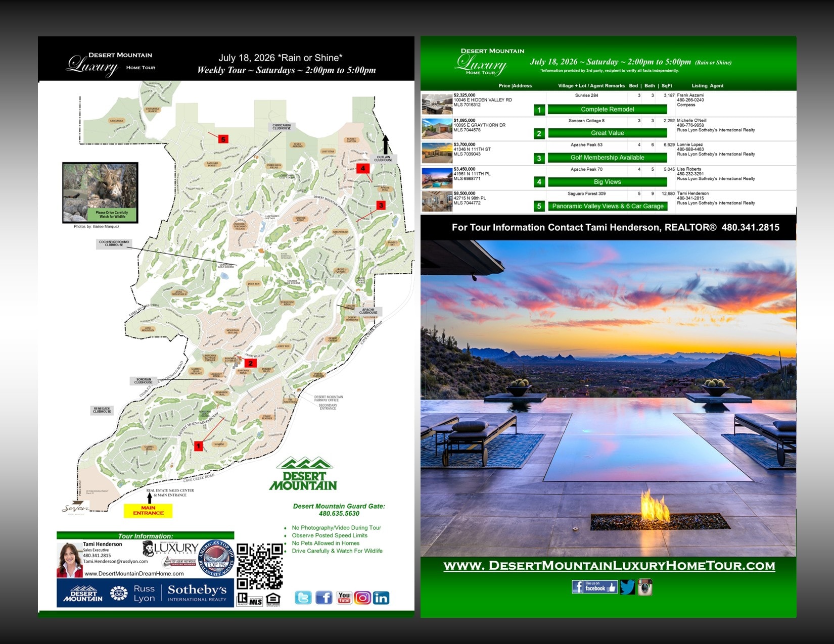This screenshot has width=834, height=644.
Task: Open the Facebook icon on the map flyer
Action: point(324,598)
